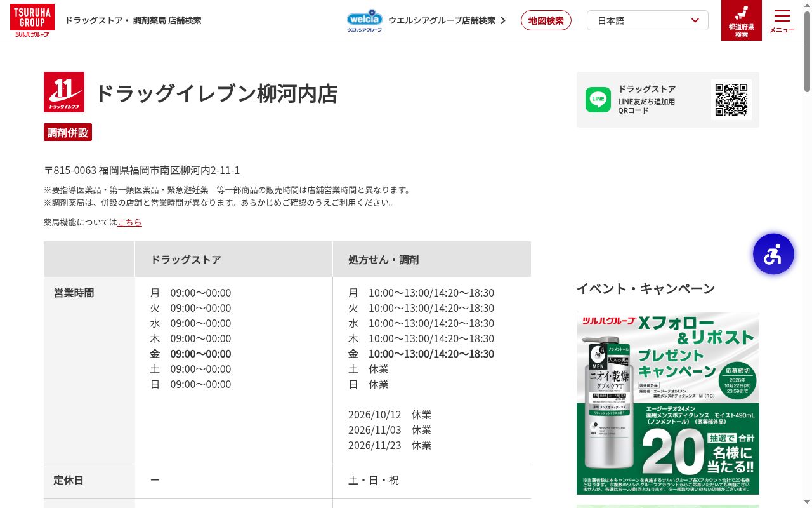Click the LINE friend QR code
Viewport: 812px width, 508px height.
[731, 100]
